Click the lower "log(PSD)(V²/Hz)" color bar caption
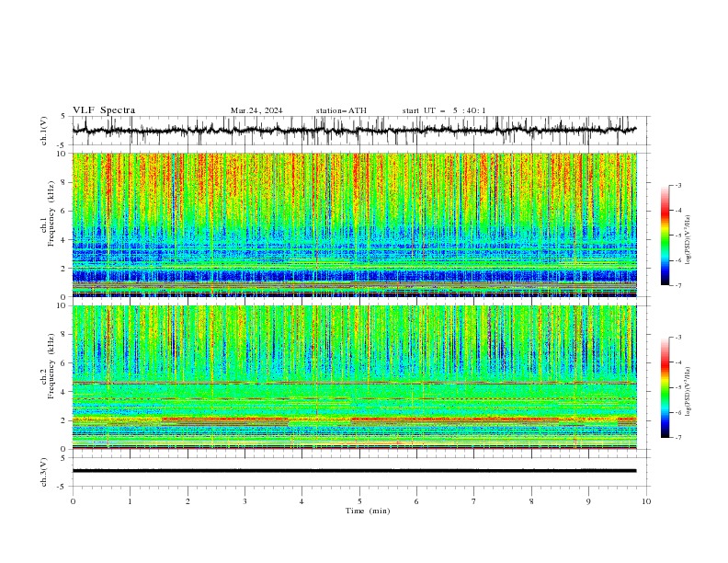The height and width of the screenshot is (563, 728). click(x=688, y=391)
